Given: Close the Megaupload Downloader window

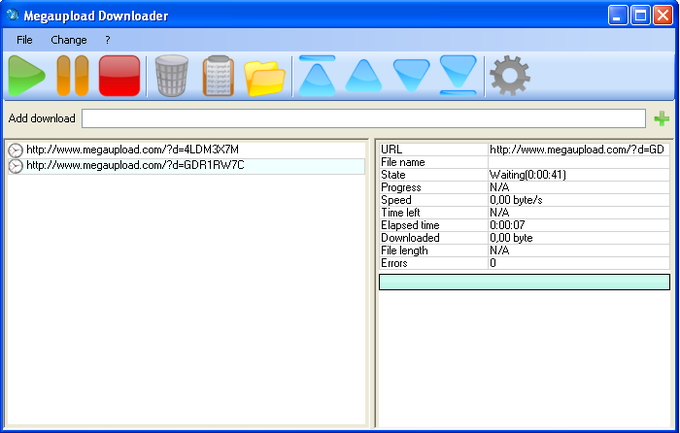Looking at the screenshot, I should pos(663,16).
